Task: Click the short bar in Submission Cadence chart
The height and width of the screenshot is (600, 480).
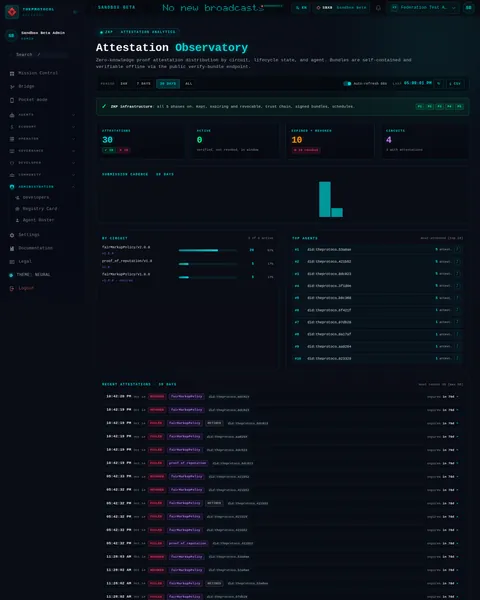Action: [x=337, y=212]
